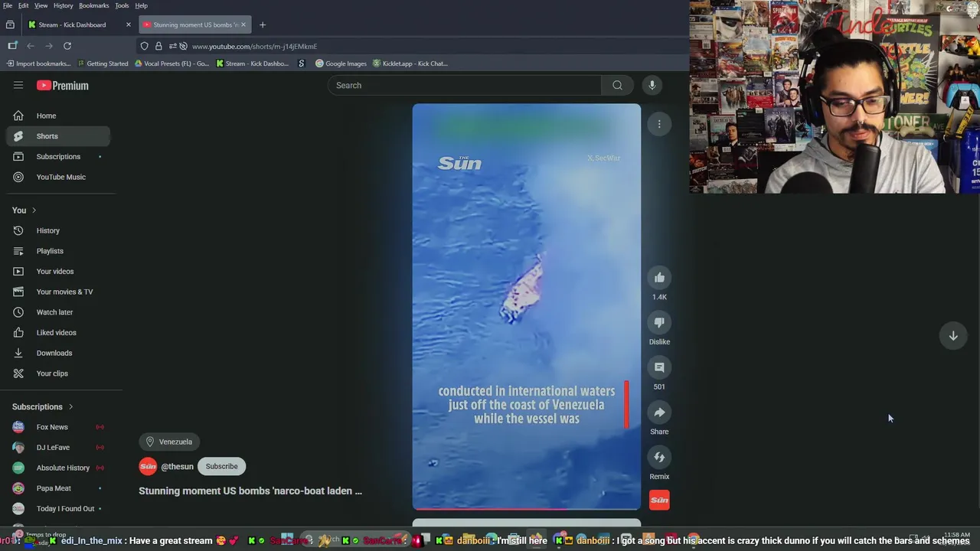
Task: Activate voice search microphone
Action: (x=652, y=85)
